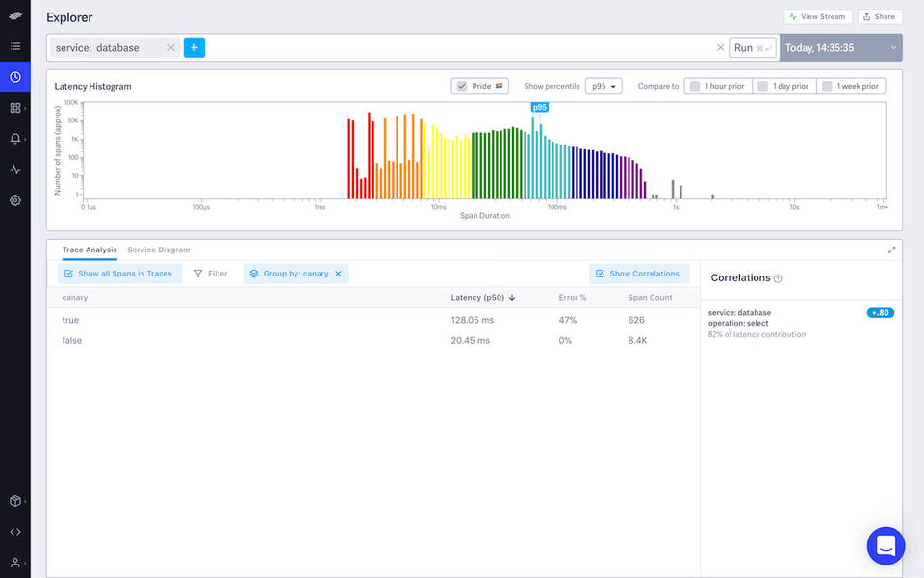Remove the Group by: canary chip
The image size is (924, 578).
click(x=339, y=273)
